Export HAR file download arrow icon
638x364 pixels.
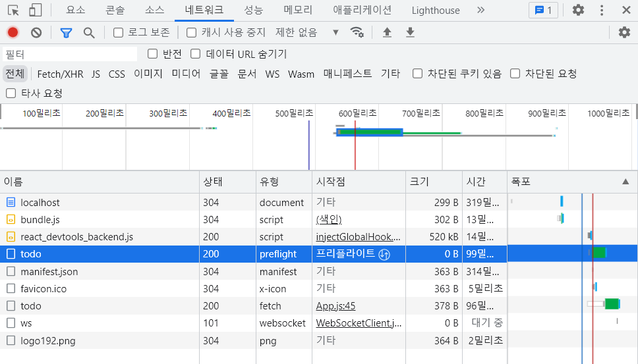410,32
